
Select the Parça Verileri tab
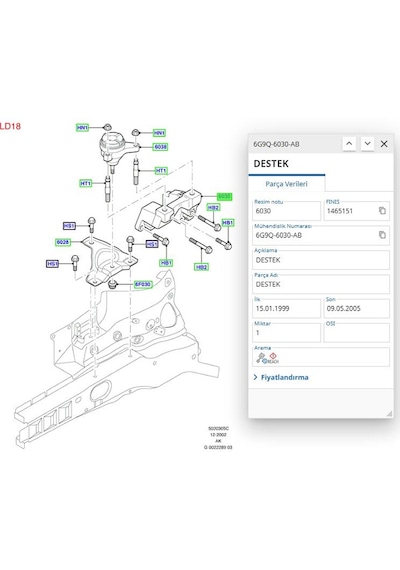point(287,184)
